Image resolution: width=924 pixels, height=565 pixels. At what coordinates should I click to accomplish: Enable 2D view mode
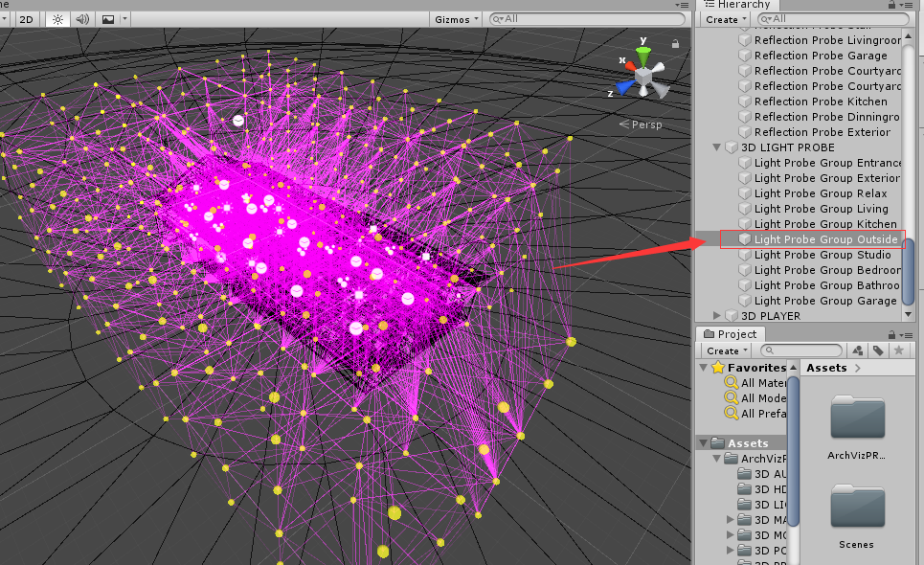coord(26,18)
